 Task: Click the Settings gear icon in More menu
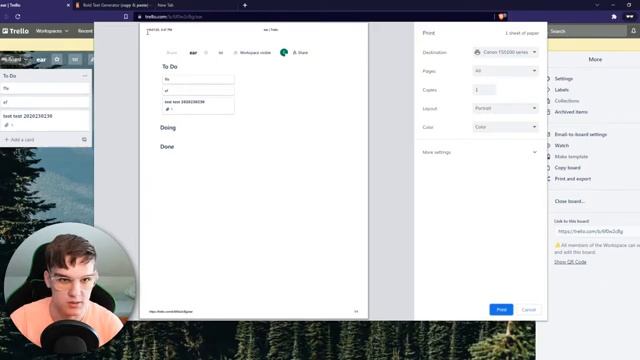point(548,79)
